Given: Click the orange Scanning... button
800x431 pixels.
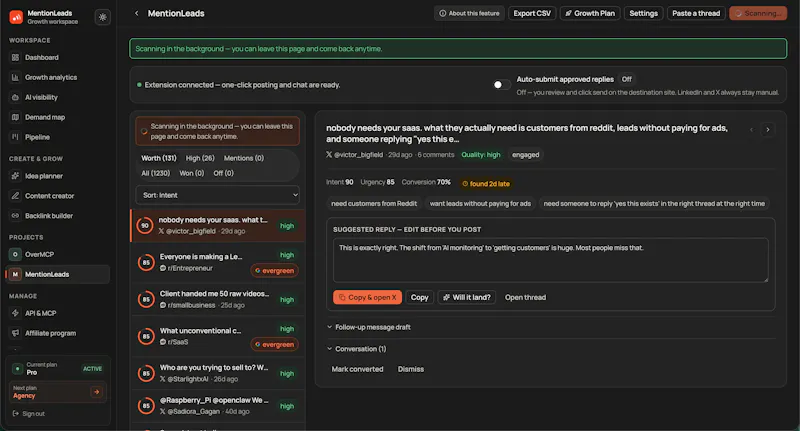Looking at the screenshot, I should point(758,13).
